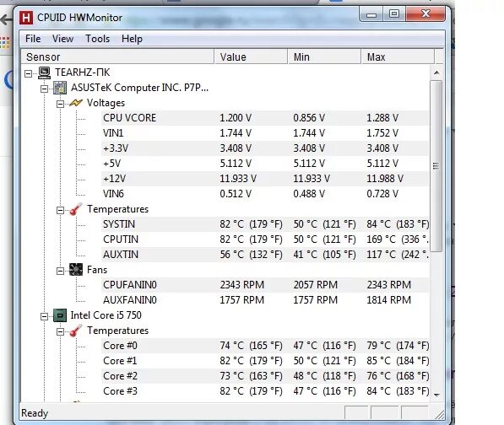The image size is (504, 425).
Task: Select the Core #0 row
Action: coord(265,346)
